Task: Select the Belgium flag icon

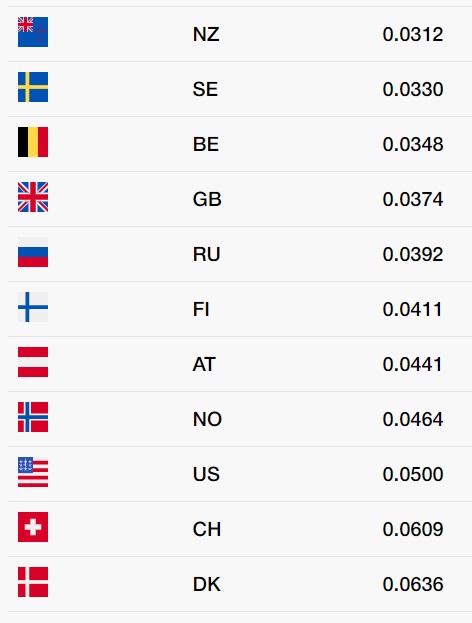Action: coord(33,142)
